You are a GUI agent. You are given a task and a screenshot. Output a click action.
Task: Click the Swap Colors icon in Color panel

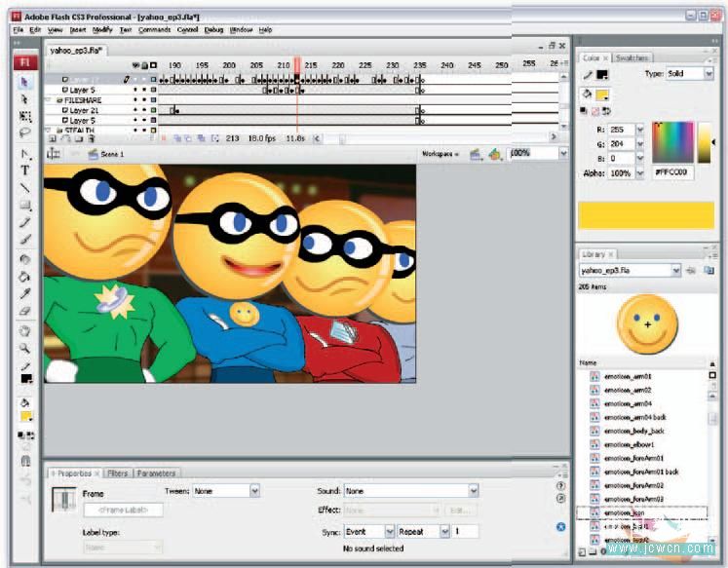tap(606, 111)
